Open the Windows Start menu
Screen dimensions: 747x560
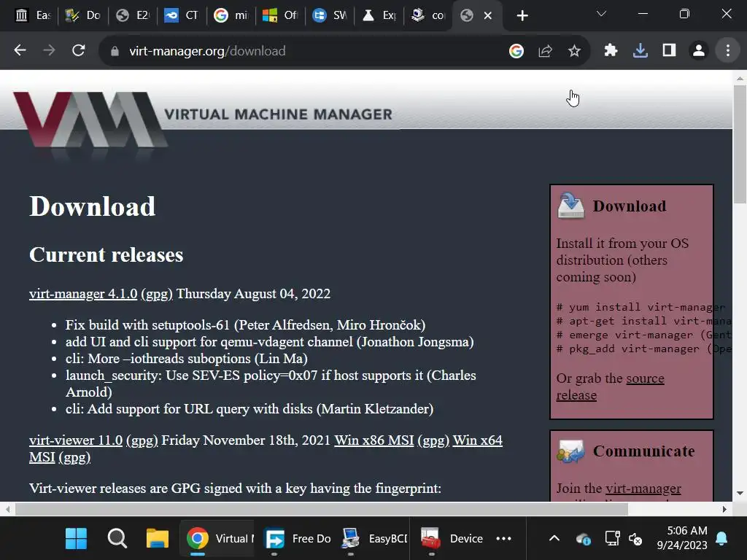(76, 539)
